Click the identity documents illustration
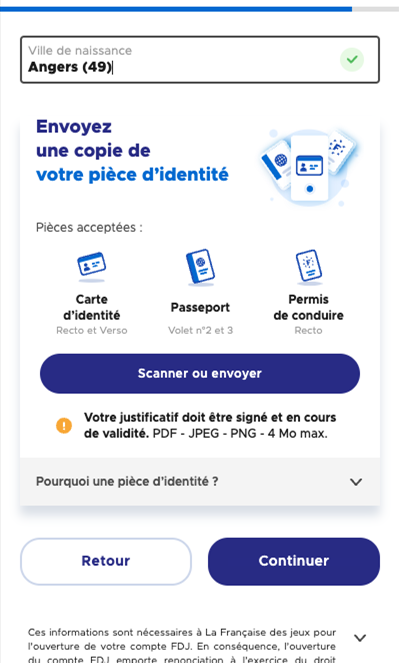 coord(309,167)
